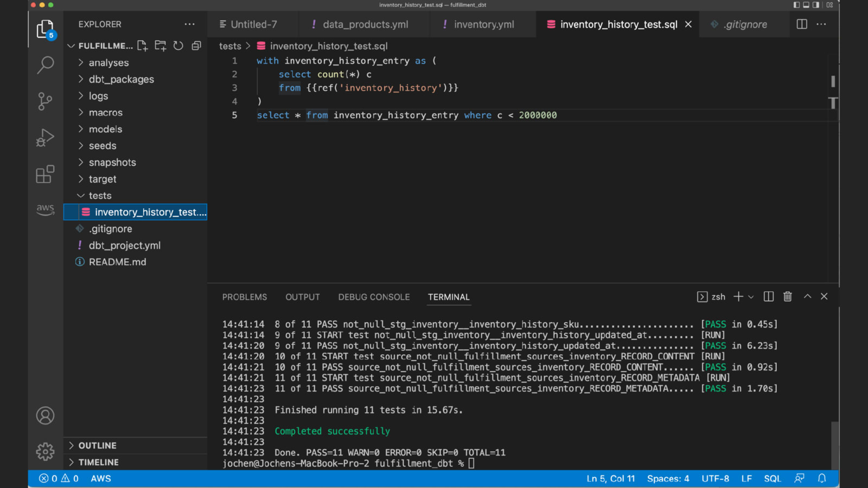
Task: Customize layout from title bar
Action: click(829, 5)
